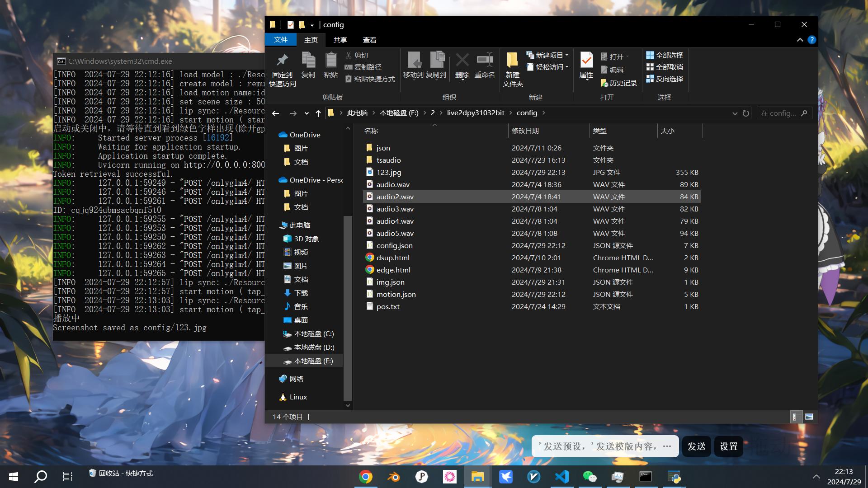
Task: Click 粘贴快捷方式 paste shortcut command
Action: pos(370,79)
